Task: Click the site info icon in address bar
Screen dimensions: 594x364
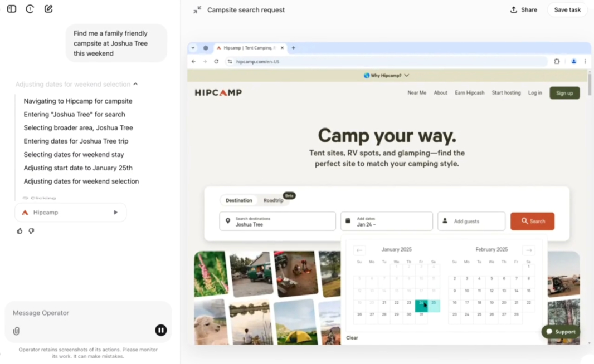Action: (x=230, y=61)
